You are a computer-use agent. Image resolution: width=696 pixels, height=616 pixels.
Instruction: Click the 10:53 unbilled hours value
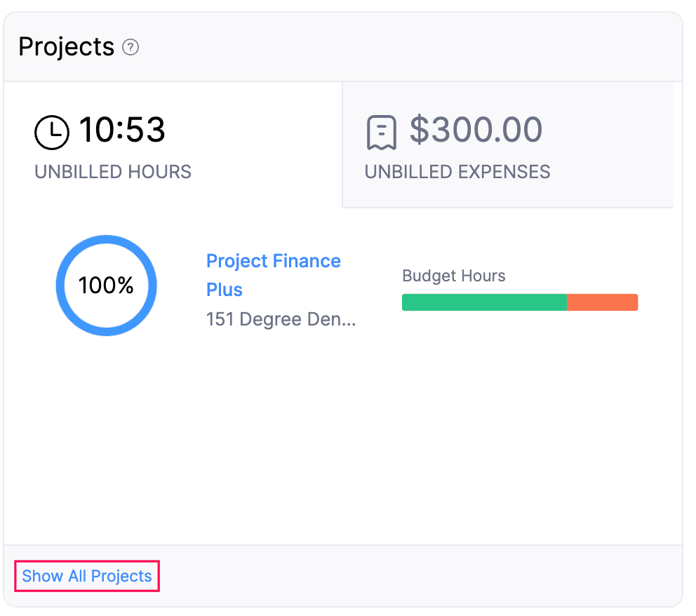(x=123, y=130)
